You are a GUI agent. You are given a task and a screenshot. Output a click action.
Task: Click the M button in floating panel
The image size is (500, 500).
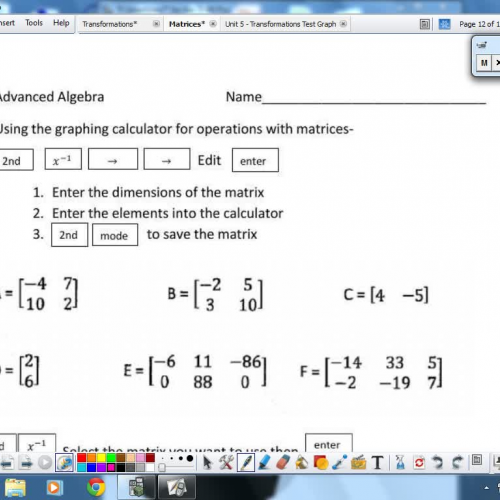(484, 63)
